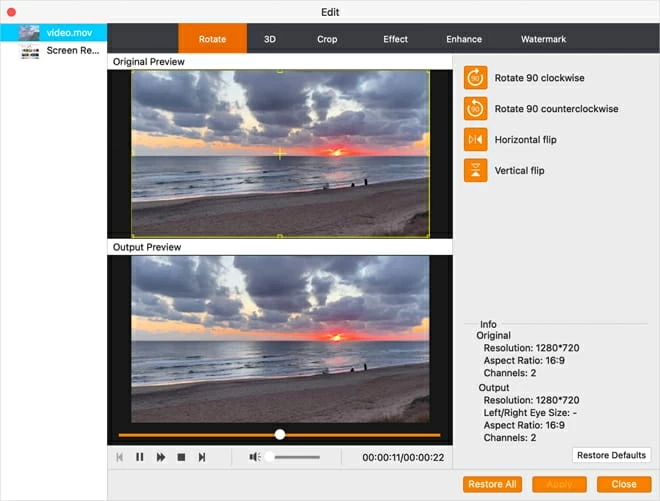660x501 pixels.
Task: Skip to the next frame
Action: tap(202, 457)
